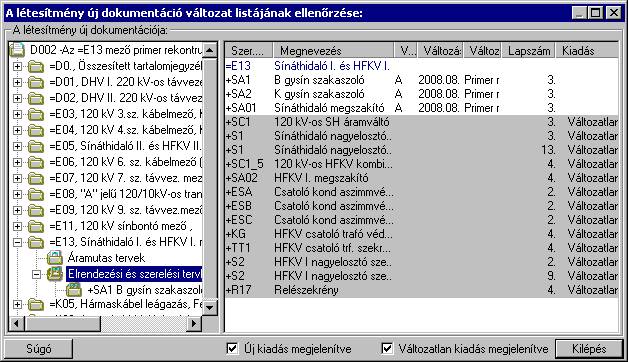The height and width of the screenshot is (362, 628).
Task: Click the folder icon of =D0. Összesített tartalomjegyzék
Action: (36, 66)
